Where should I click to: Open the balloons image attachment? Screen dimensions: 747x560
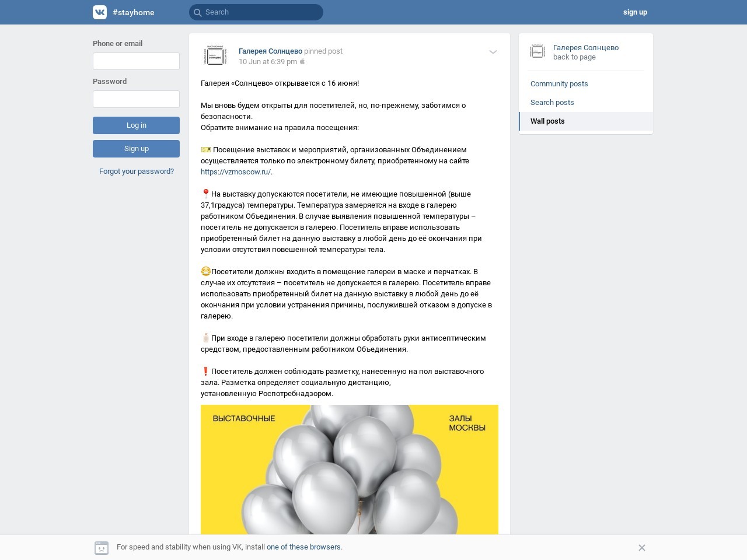point(350,470)
